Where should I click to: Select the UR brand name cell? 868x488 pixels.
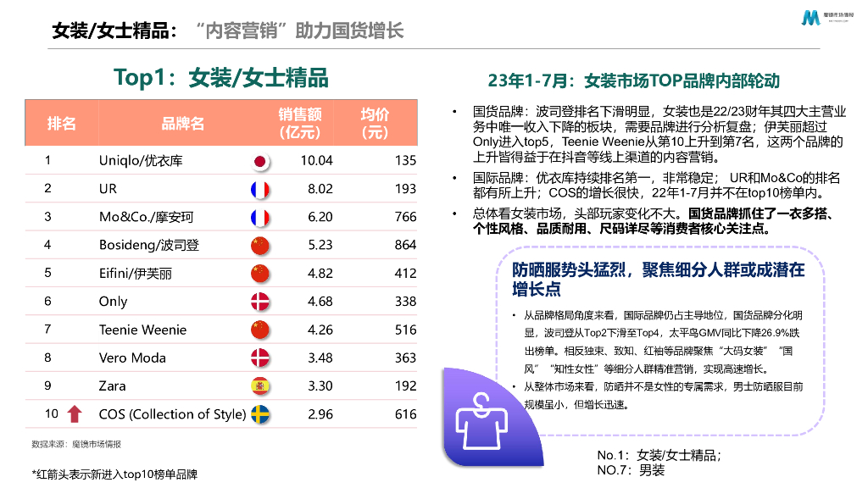coord(108,189)
